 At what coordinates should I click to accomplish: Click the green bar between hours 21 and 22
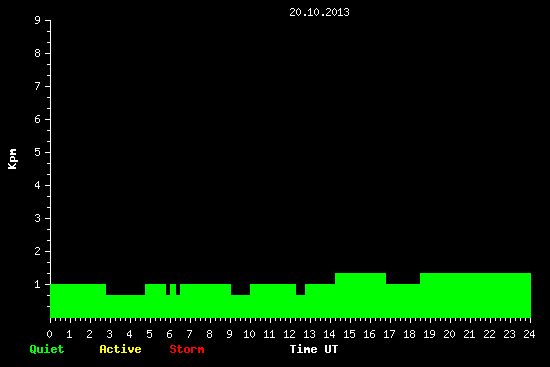[x=480, y=295]
